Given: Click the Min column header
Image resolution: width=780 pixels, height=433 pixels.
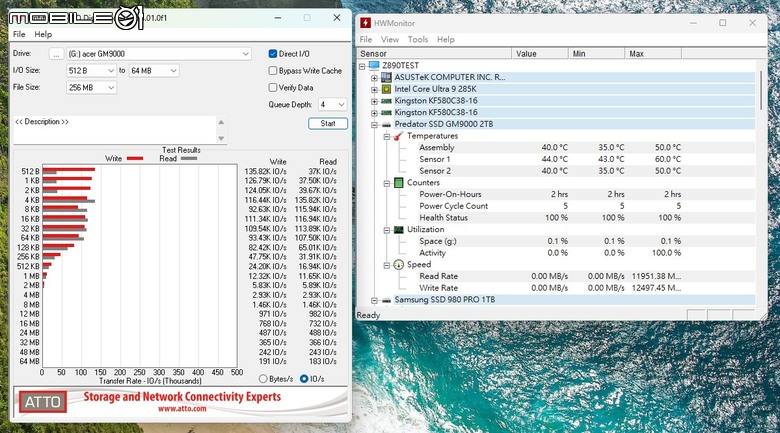Looking at the screenshot, I should point(596,54).
